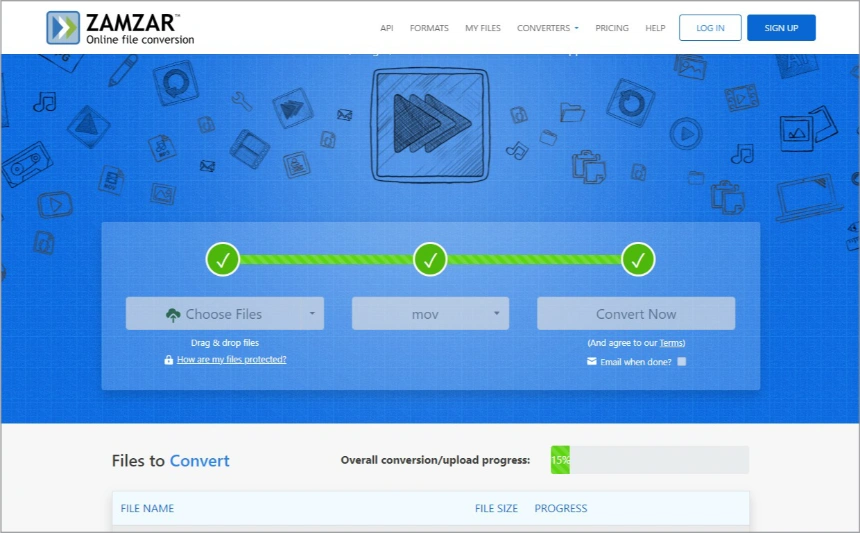View the PRICING page
Image resolution: width=860 pixels, height=533 pixels.
pos(612,28)
